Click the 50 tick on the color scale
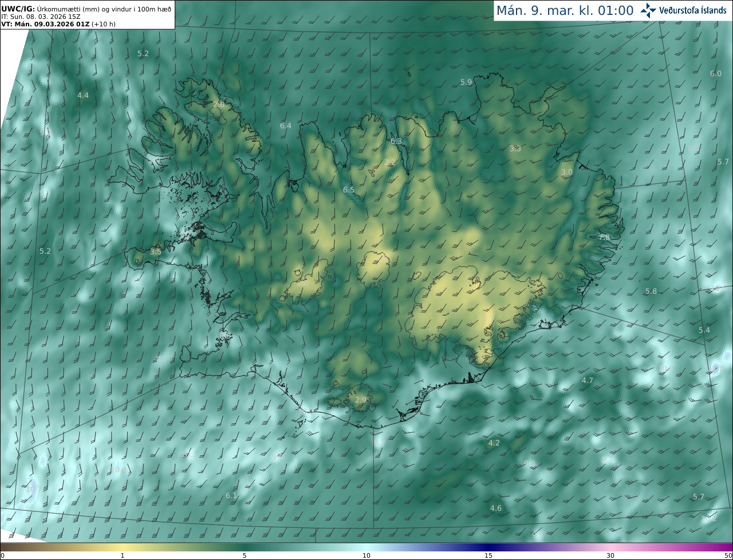The width and height of the screenshot is (733, 560). [728, 555]
